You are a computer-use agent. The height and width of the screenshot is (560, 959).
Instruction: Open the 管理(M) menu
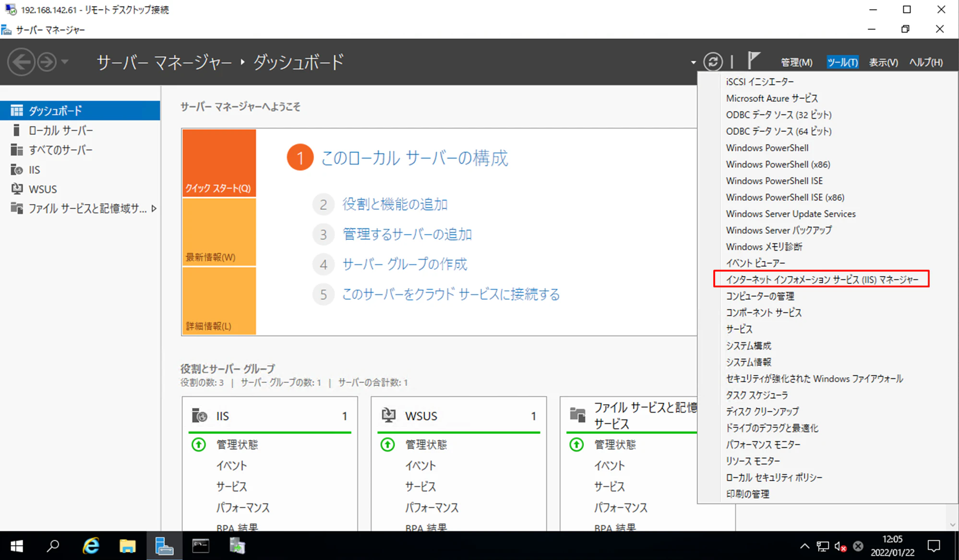click(x=796, y=62)
